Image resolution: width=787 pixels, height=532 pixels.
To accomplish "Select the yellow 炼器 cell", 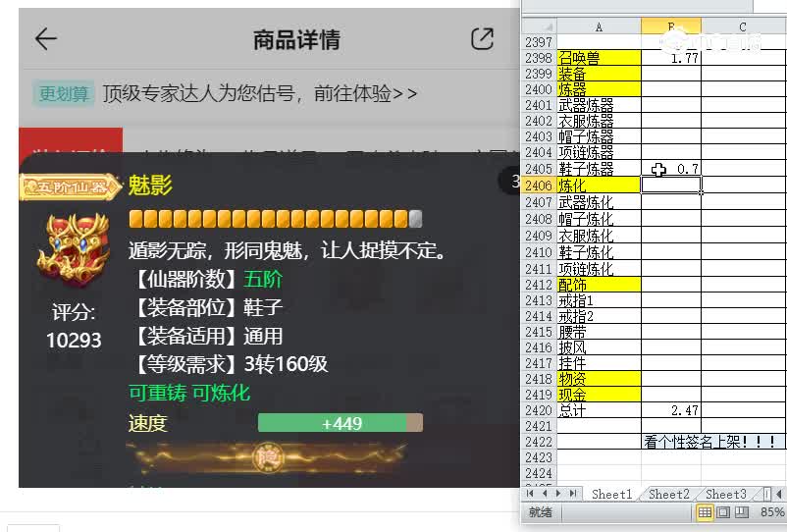I will pos(599,89).
